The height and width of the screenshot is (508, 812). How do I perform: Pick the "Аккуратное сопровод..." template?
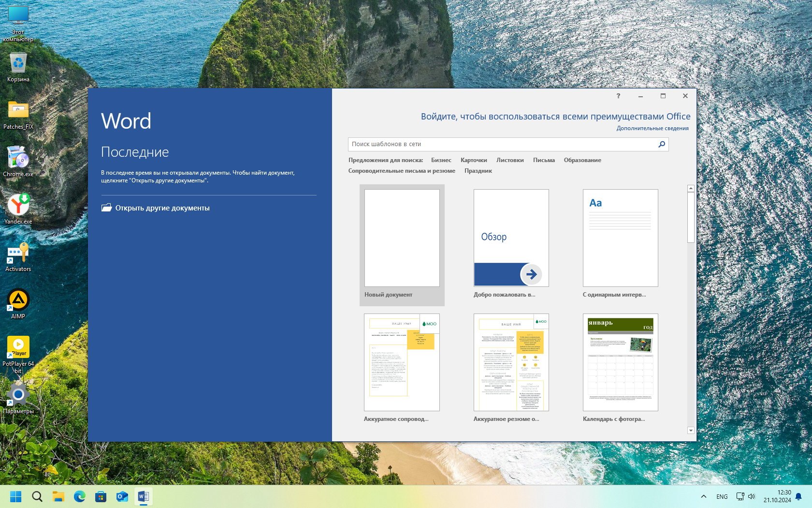click(x=402, y=369)
